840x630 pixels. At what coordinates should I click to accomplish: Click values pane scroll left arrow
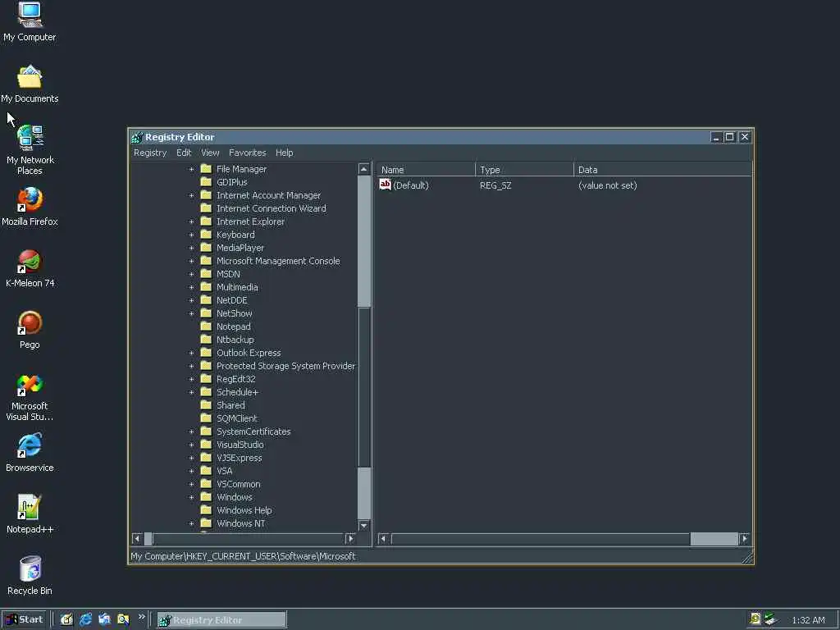click(x=383, y=538)
